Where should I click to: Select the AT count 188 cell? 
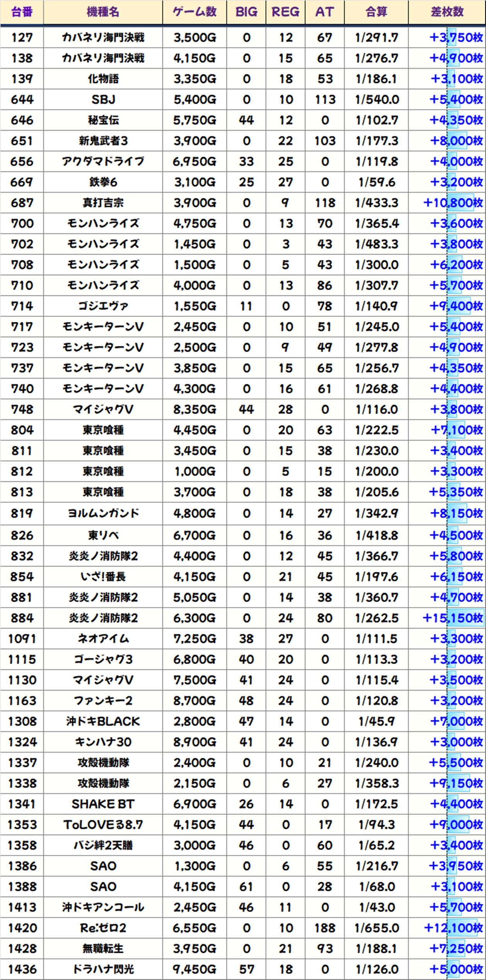coord(324,928)
